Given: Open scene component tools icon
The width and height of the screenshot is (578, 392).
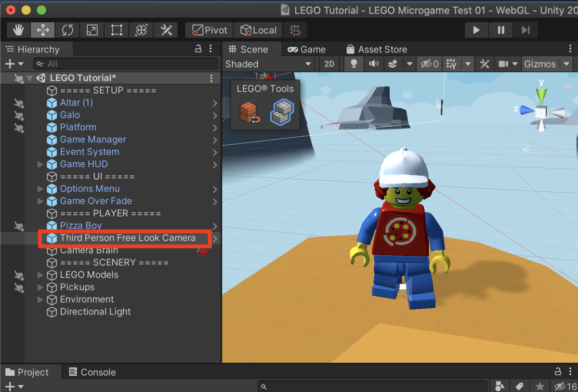Looking at the screenshot, I should [x=485, y=64].
